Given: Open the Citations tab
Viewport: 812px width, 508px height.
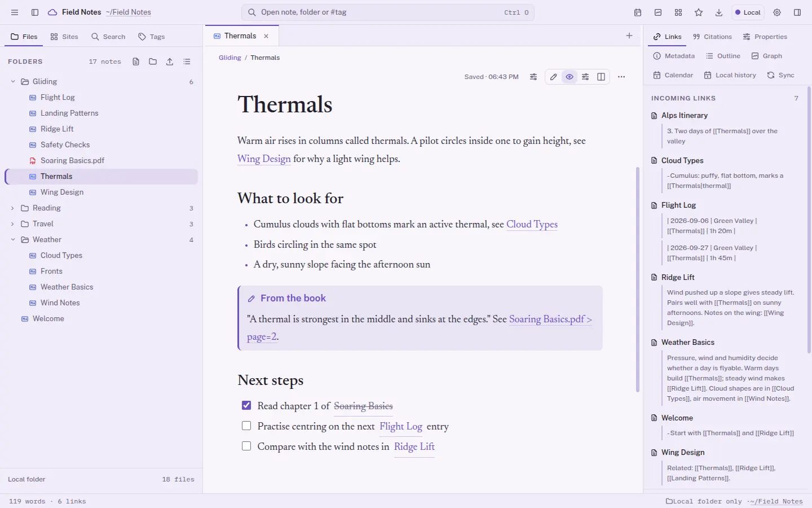Looking at the screenshot, I should pos(712,37).
